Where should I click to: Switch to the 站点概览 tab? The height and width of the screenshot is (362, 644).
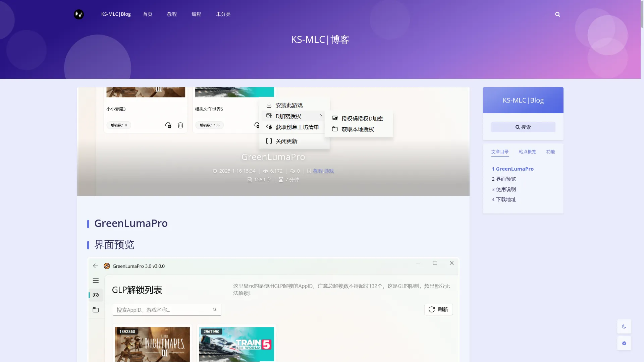coord(527,152)
